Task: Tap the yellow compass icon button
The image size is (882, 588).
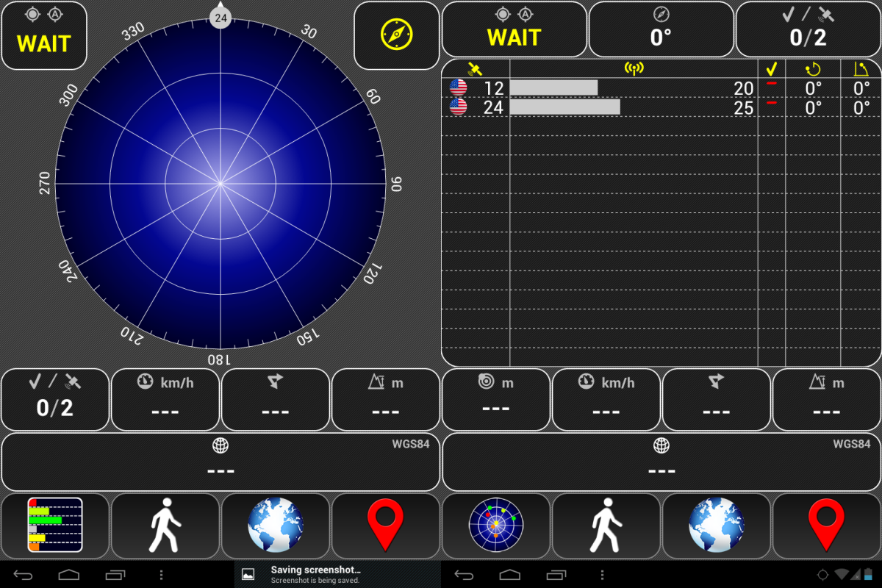Action: point(396,35)
